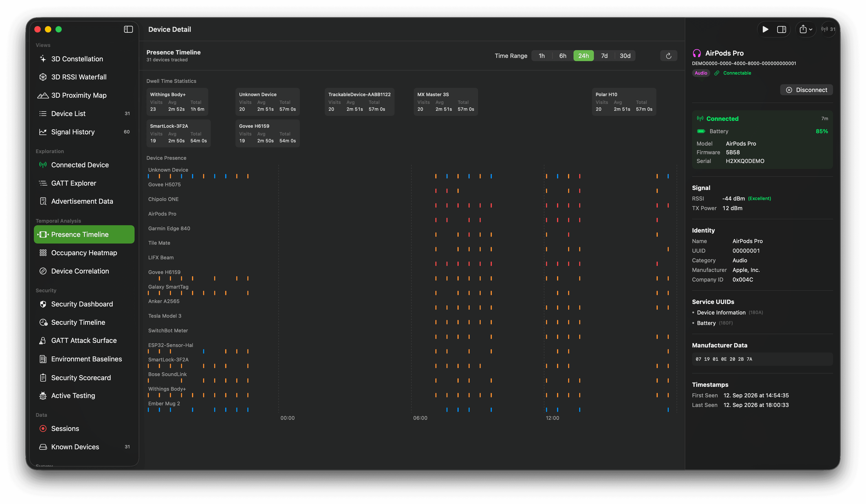Screen dimensions: 866x504
Task: Click the Audio category tag
Action: [x=701, y=73]
